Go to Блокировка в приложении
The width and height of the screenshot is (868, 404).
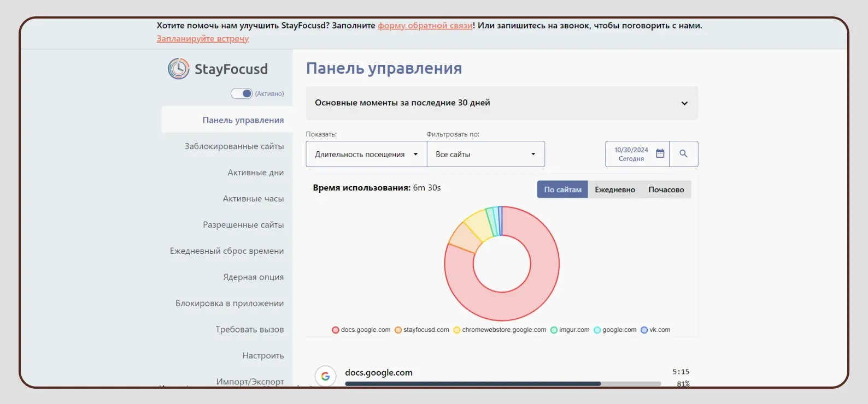[x=230, y=304]
